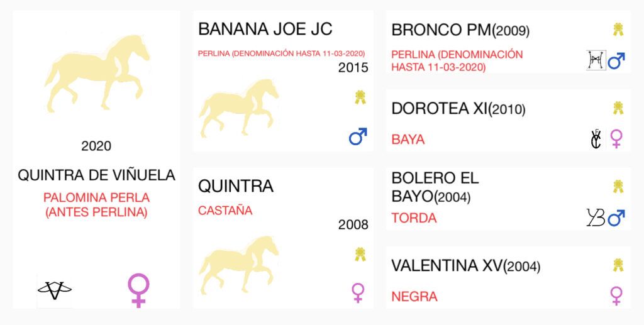Click the horse silhouette on Banana Joe JC card
Viewport: 644px width, 325px height.
[x=238, y=108]
